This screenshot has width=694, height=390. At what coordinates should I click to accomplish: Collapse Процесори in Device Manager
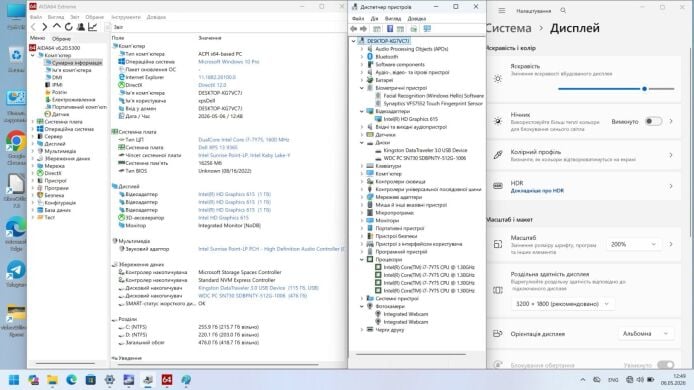coord(362,259)
